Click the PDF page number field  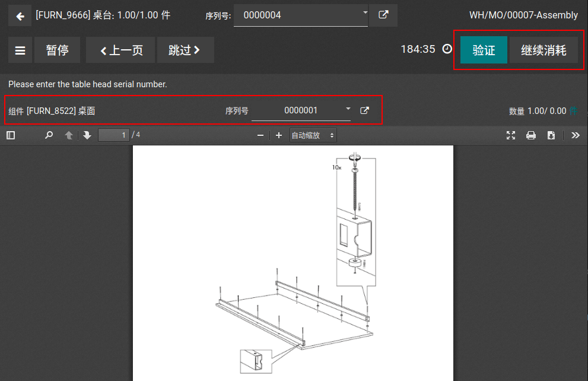[x=113, y=135]
